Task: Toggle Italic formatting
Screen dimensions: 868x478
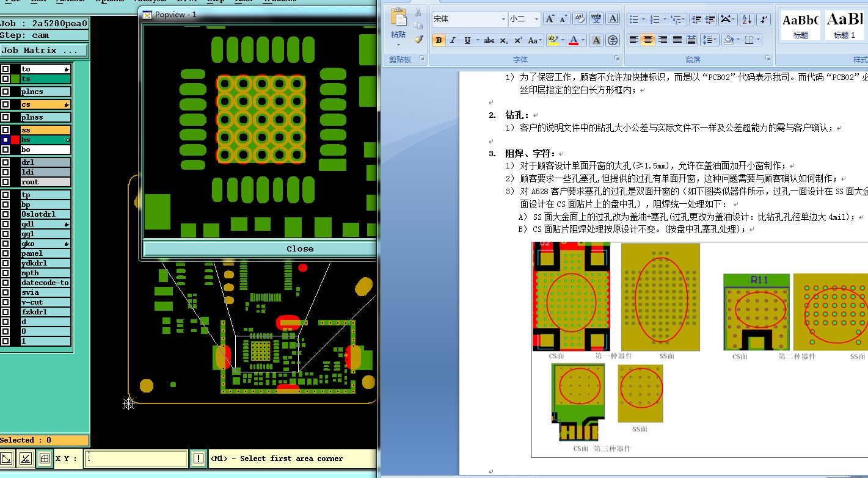Action: coord(453,40)
